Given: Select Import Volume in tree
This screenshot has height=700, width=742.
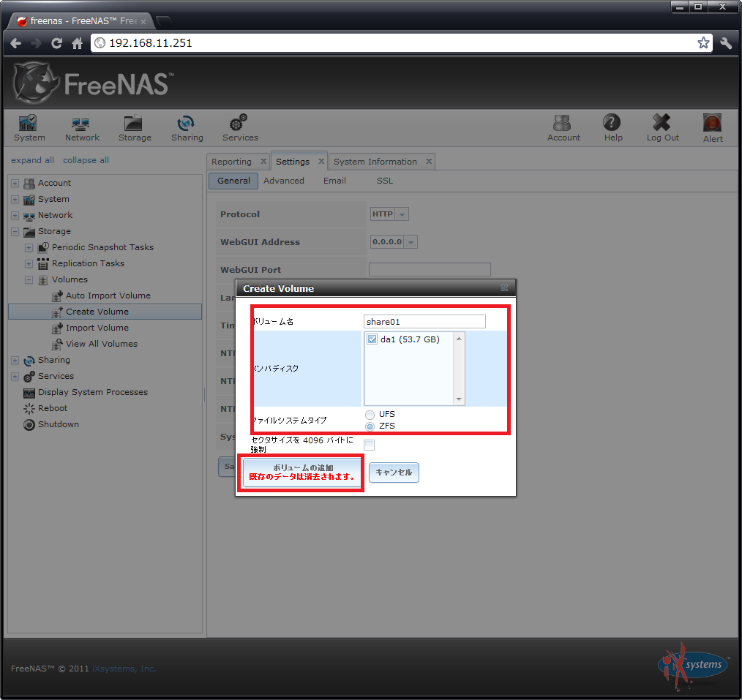Looking at the screenshot, I should point(97,328).
